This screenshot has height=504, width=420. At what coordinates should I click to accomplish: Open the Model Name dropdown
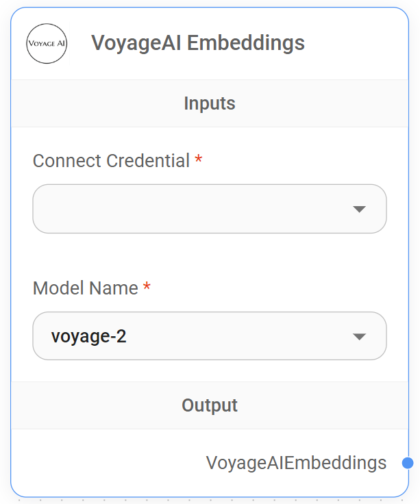click(209, 336)
